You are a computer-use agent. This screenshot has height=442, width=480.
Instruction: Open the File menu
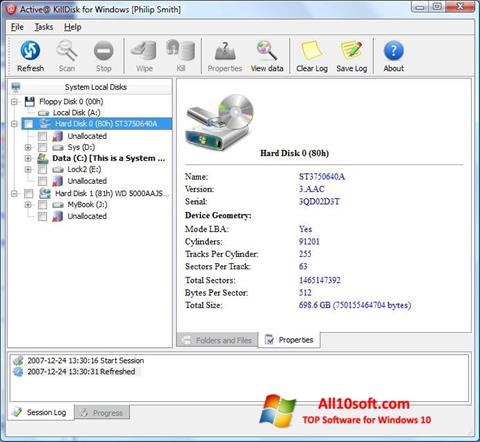point(17,27)
